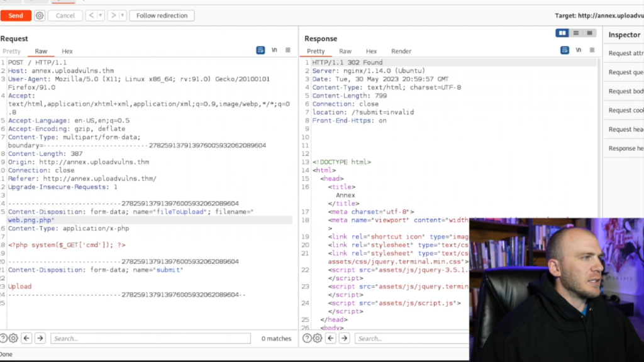Open the Response Render tab
This screenshot has height=362, width=644.
coord(401,52)
